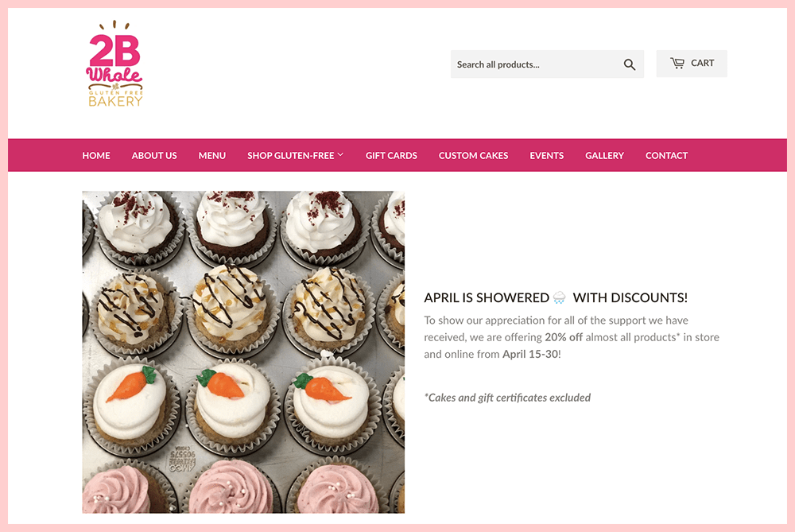The image size is (795, 532).
Task: Focus the Search all products field
Action: click(547, 64)
